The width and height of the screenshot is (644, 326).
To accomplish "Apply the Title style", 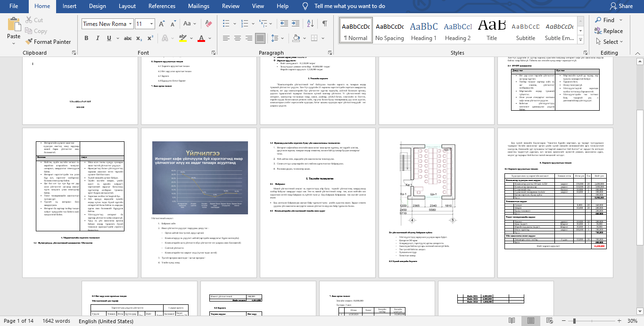I will [492, 31].
